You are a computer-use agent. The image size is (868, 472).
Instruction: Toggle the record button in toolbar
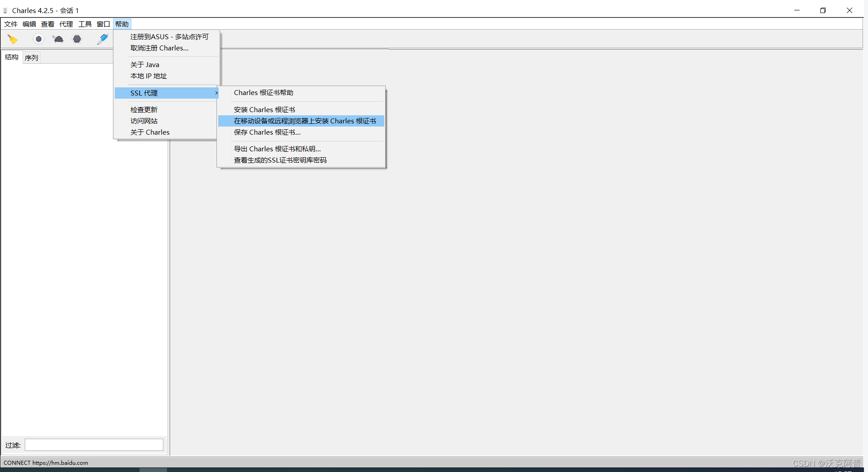(x=39, y=39)
